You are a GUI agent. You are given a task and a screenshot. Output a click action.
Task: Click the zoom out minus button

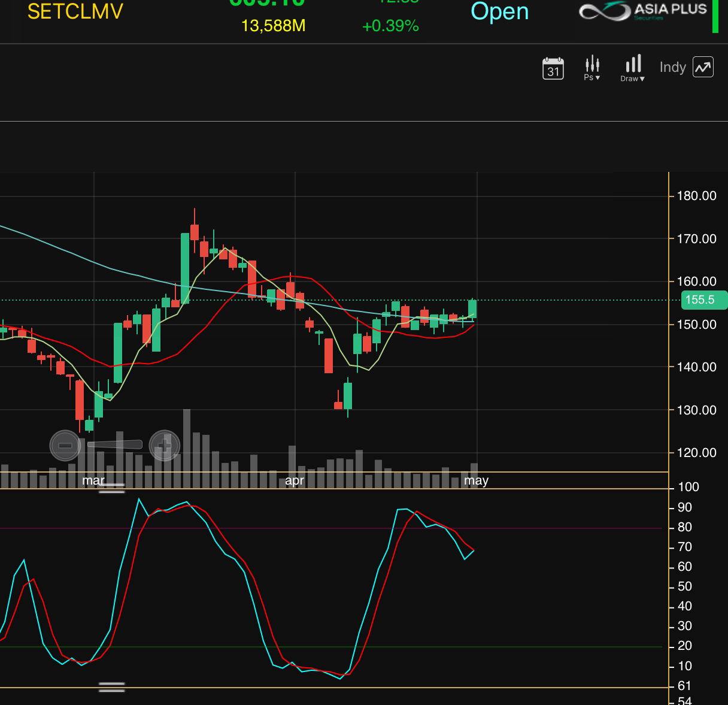pos(65,446)
